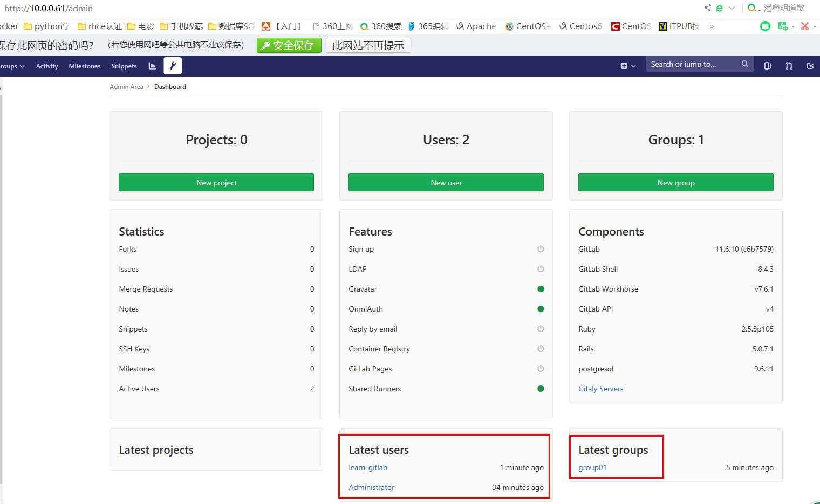Click the browser address bar URL

coord(49,8)
